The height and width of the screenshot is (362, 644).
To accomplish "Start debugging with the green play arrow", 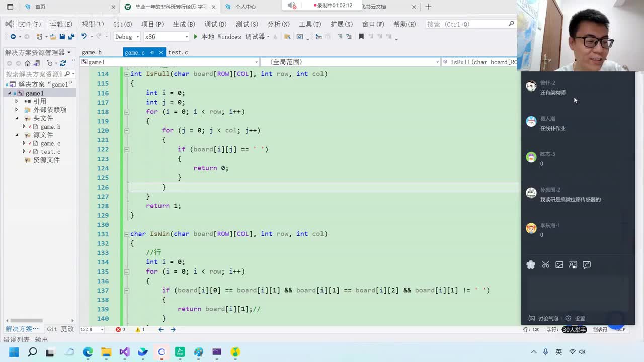I will click(x=196, y=37).
